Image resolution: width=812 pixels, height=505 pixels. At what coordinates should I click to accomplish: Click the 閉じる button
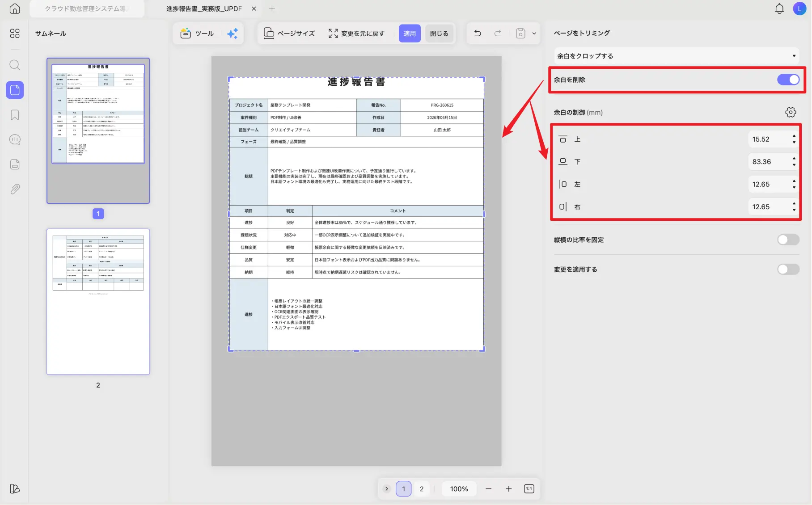click(439, 34)
